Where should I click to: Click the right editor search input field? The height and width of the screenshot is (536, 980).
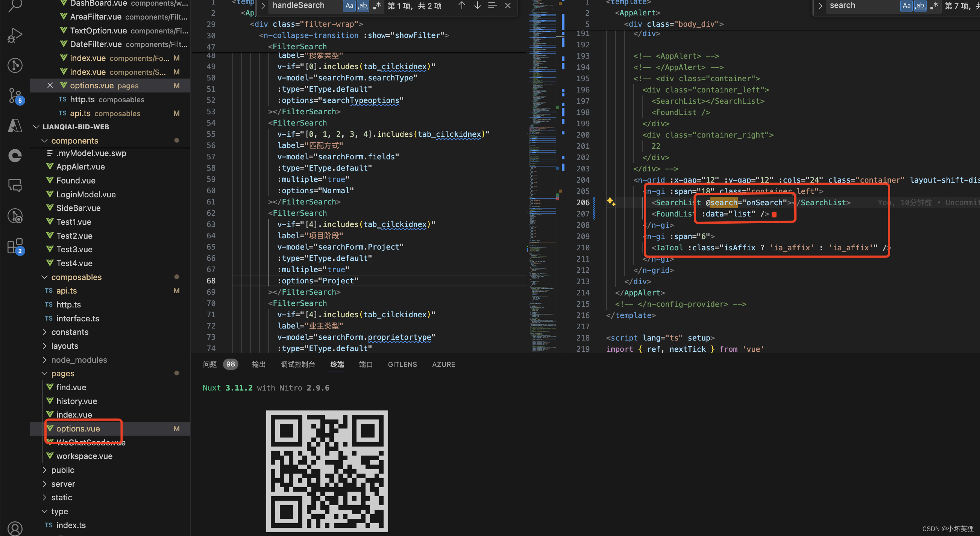pos(863,5)
